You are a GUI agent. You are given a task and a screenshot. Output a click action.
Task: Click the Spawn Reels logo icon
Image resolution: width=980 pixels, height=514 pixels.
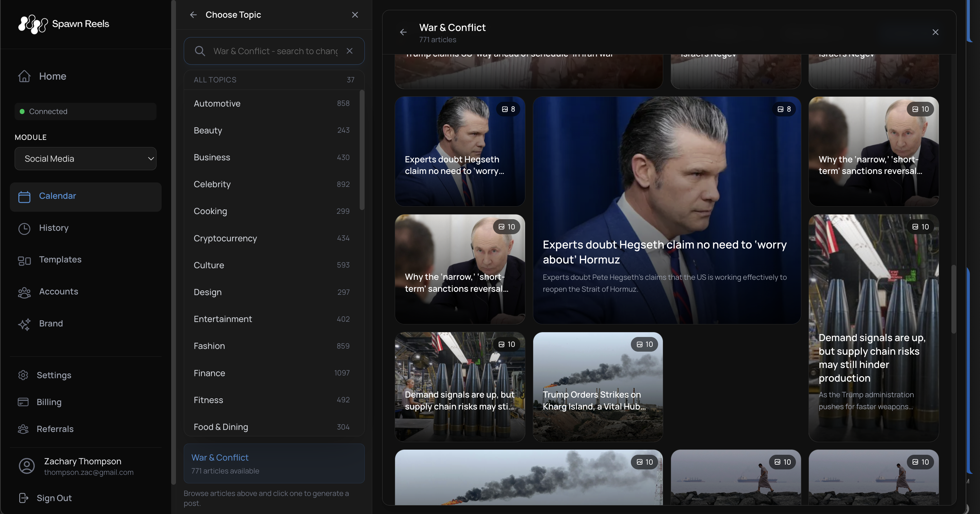coord(33,25)
